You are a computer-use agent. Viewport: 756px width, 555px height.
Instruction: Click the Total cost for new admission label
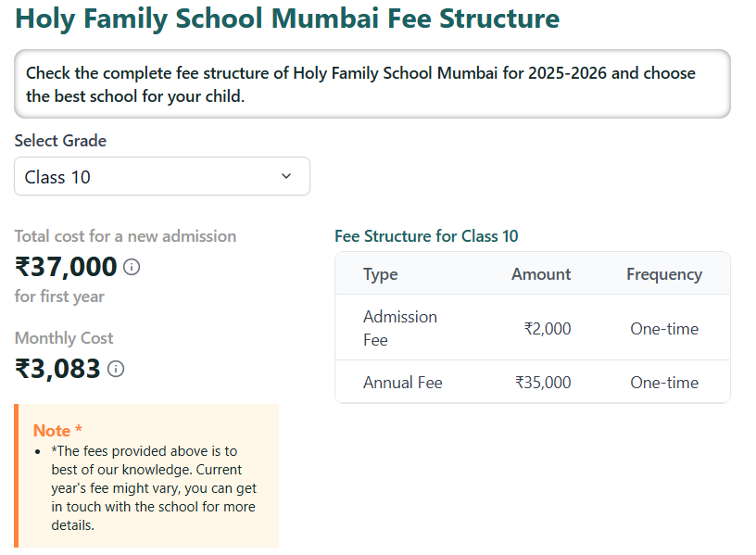[125, 236]
